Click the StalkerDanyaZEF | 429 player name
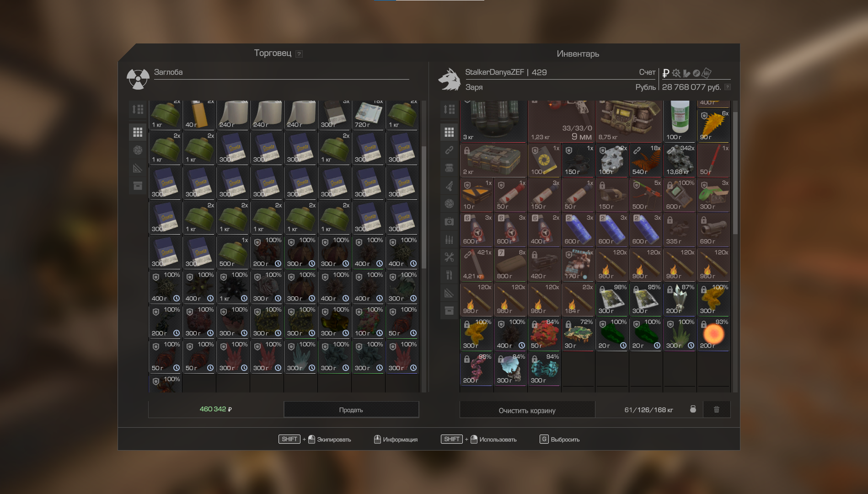868x494 pixels. pyautogui.click(x=506, y=72)
